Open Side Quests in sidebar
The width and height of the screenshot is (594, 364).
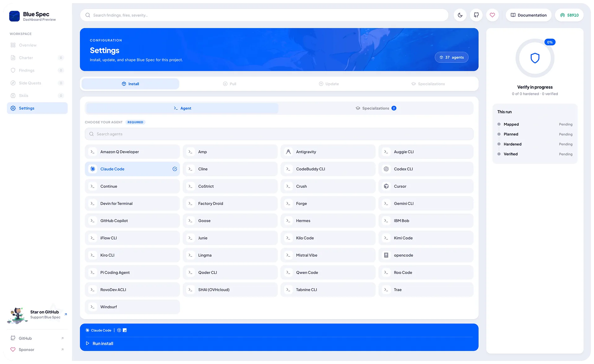(37, 83)
